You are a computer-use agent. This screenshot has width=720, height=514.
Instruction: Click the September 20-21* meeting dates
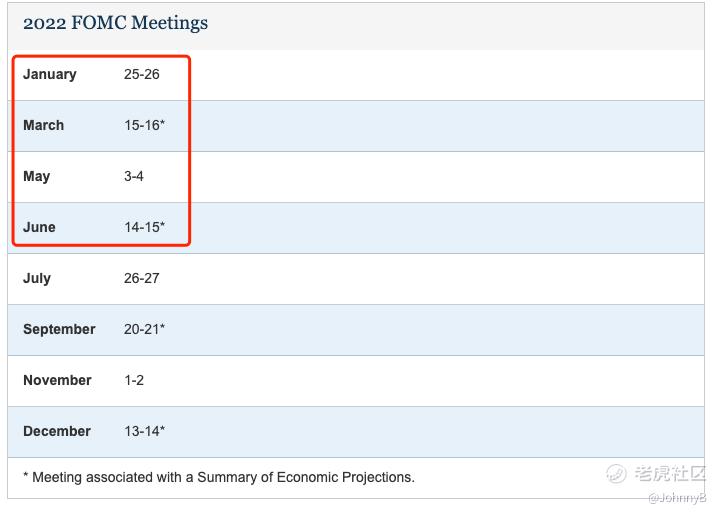coord(144,329)
